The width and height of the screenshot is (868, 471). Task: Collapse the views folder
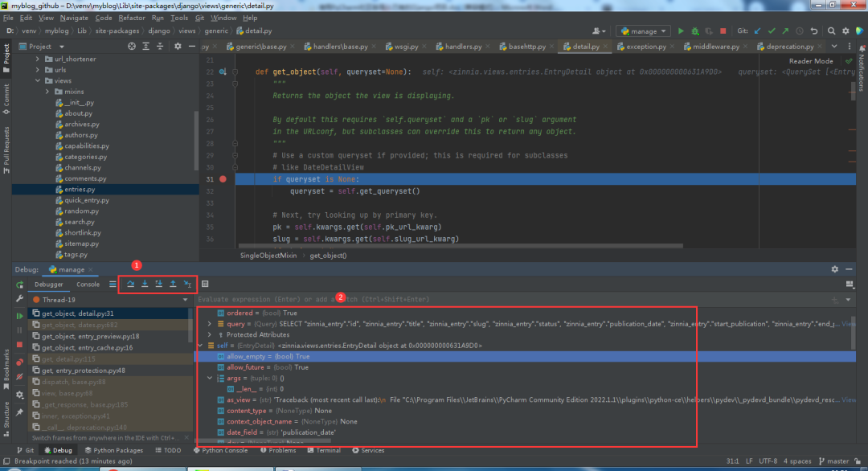point(38,80)
